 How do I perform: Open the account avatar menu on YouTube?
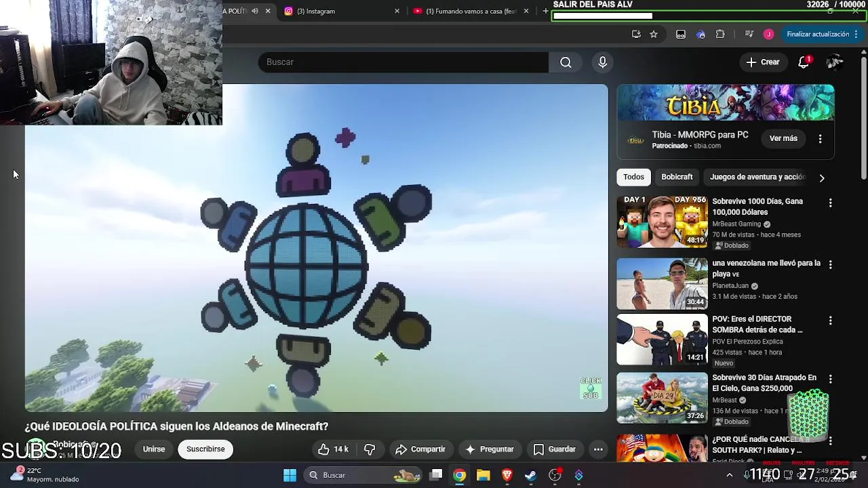[x=834, y=62]
